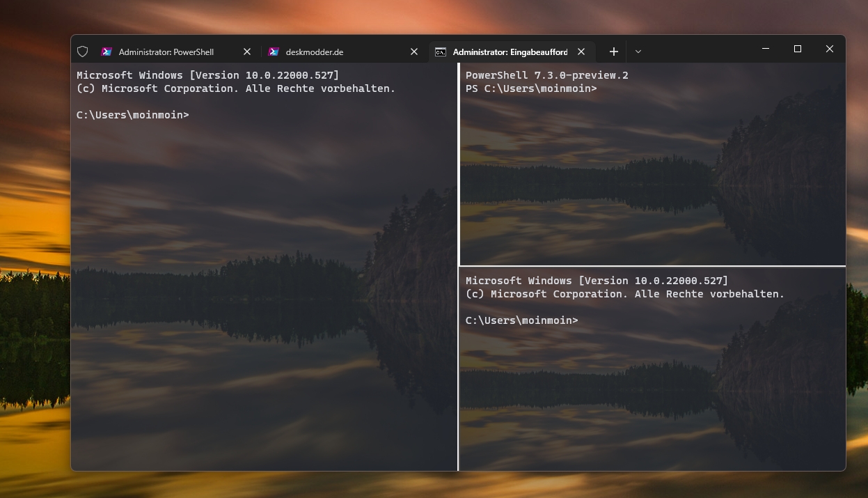The width and height of the screenshot is (868, 498).
Task: Close the deskmodder.de tab
Action: [414, 52]
